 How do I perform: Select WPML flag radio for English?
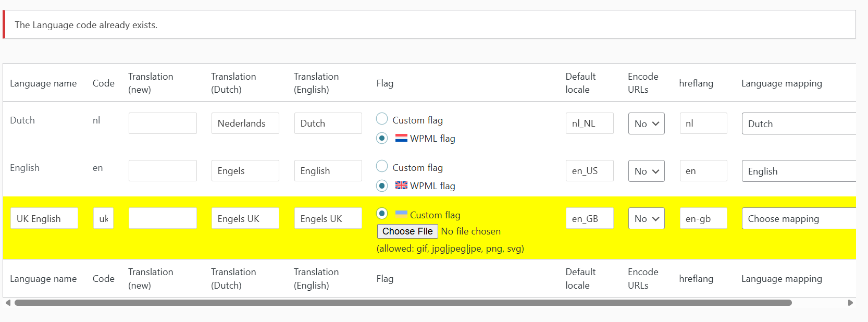[382, 185]
